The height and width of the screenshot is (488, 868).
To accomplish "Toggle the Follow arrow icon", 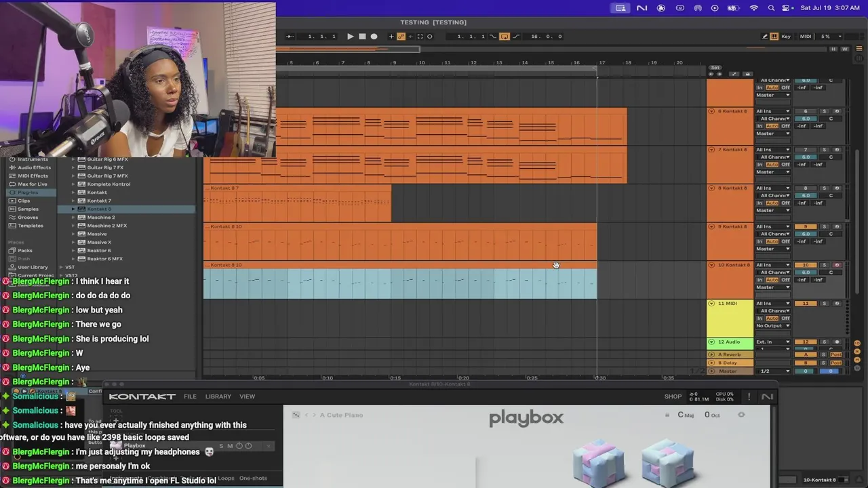I will tap(290, 37).
